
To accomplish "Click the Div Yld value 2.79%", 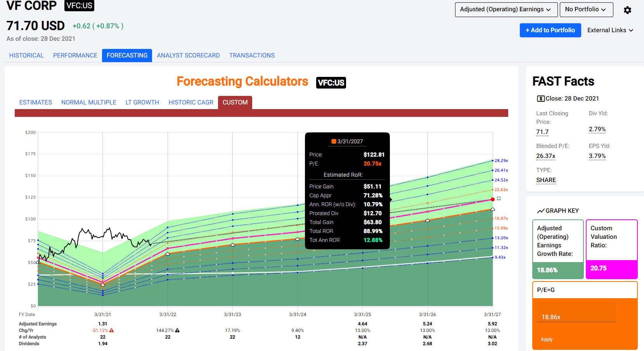I will pyautogui.click(x=597, y=129).
